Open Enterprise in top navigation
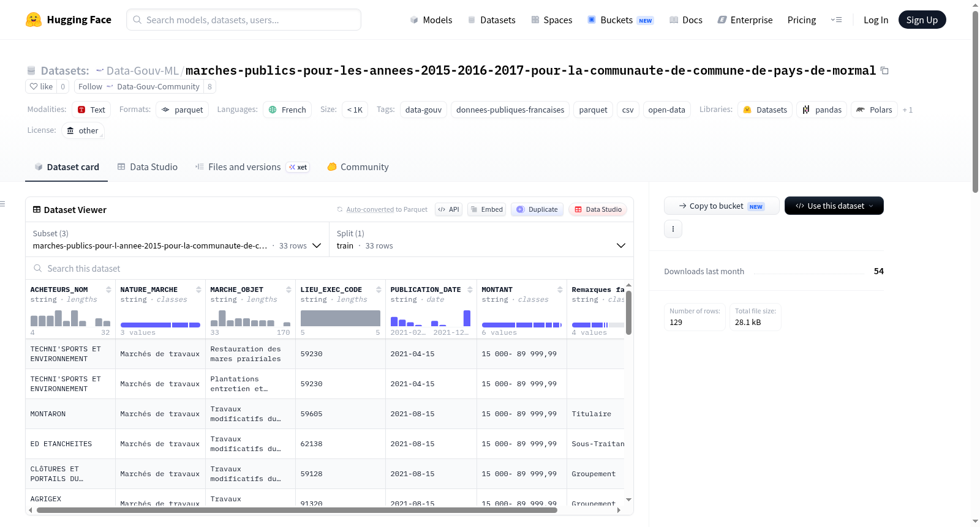This screenshot has height=527, width=980. (745, 20)
